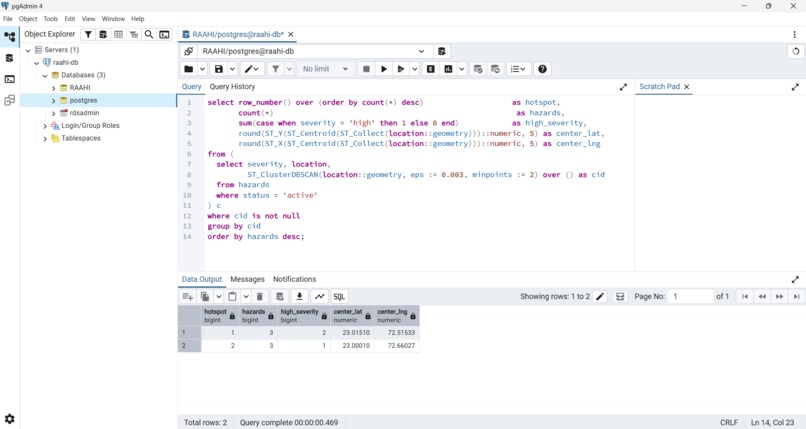Viewport: 806px width, 429px height.
Task: Click the Commit transaction icon
Action: tap(478, 69)
